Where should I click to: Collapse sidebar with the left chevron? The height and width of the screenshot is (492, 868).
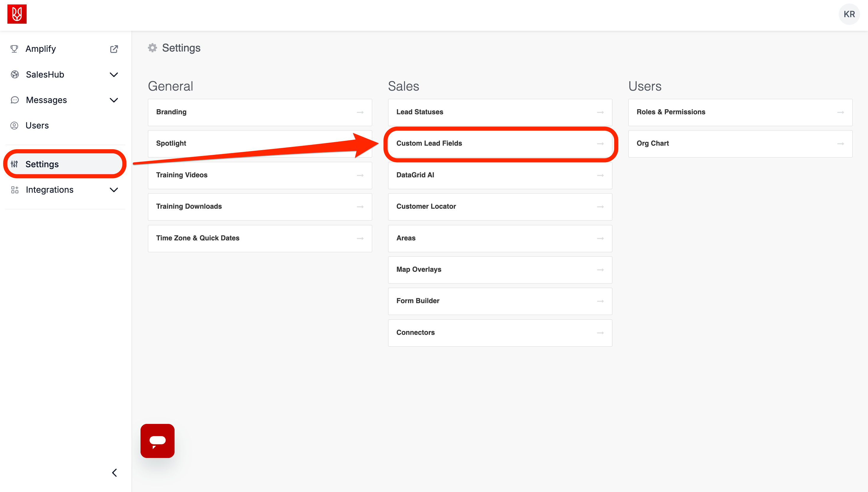[114, 472]
